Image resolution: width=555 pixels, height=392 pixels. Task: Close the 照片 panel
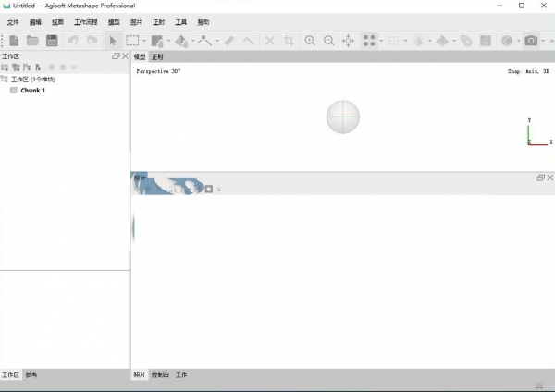[x=550, y=178]
